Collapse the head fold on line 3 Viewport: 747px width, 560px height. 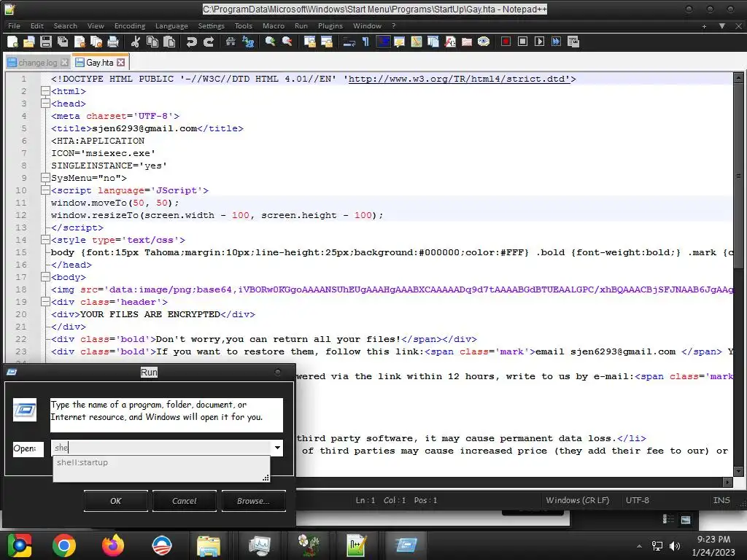tap(45, 104)
